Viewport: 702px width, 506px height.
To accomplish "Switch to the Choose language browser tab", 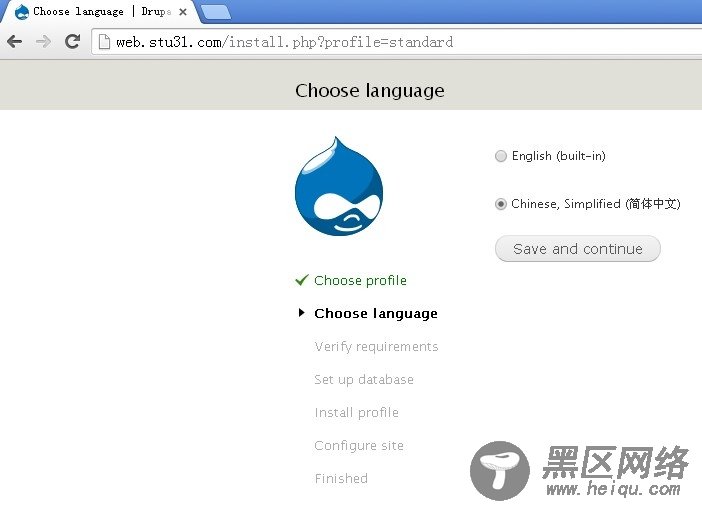I will tap(95, 12).
